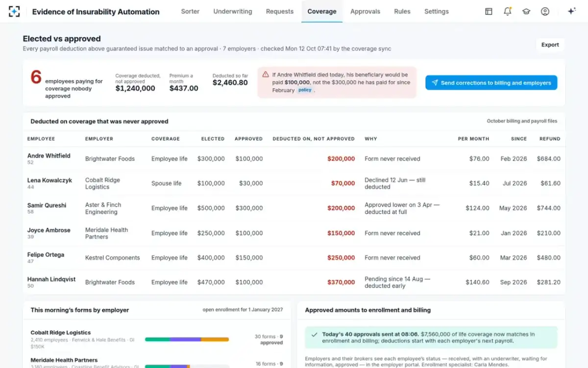Viewport: 588px width, 368px height.
Task: Click 'Approved lower on 3 Apr' reason text
Action: point(402,208)
